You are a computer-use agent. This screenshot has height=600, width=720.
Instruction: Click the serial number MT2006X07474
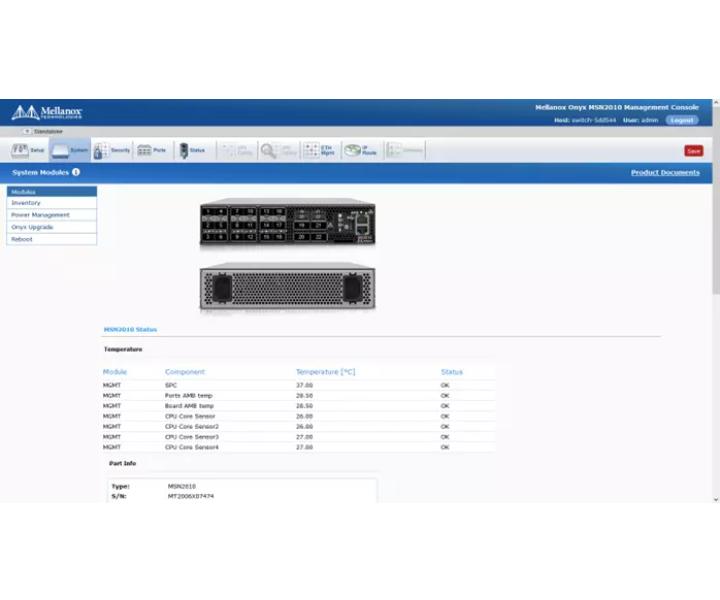click(x=191, y=496)
